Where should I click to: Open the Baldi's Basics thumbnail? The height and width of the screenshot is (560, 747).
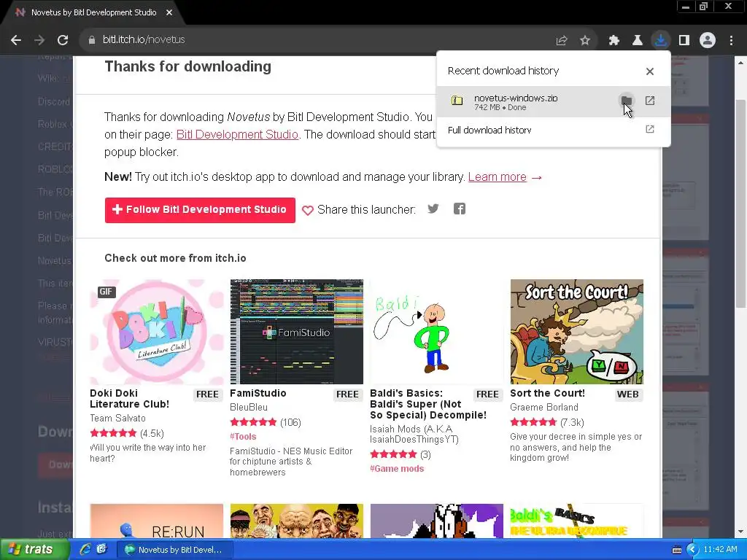point(437,332)
